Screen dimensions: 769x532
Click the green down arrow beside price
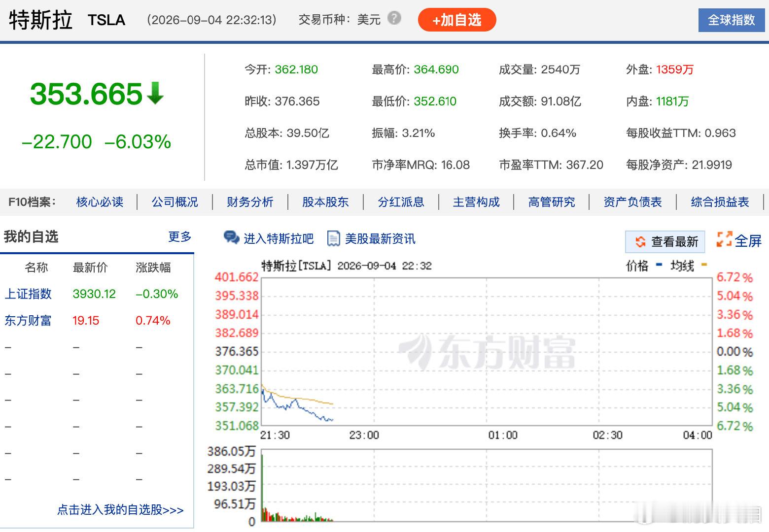coord(155,93)
